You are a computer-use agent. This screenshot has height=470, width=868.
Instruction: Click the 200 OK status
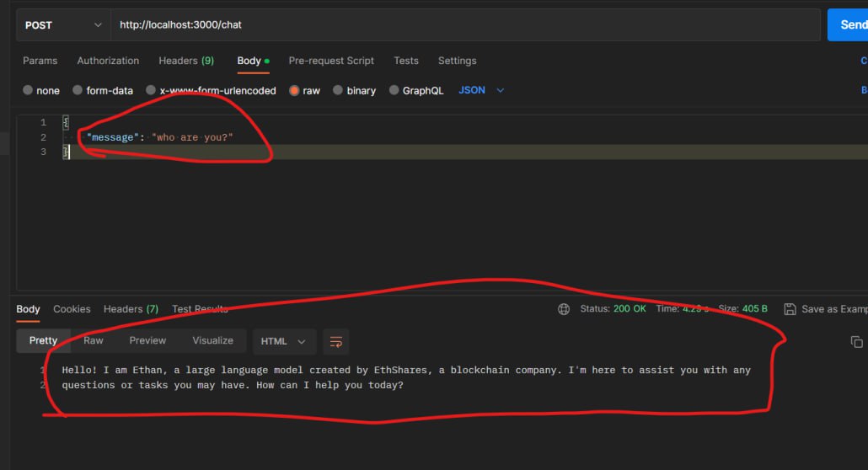pyautogui.click(x=630, y=309)
